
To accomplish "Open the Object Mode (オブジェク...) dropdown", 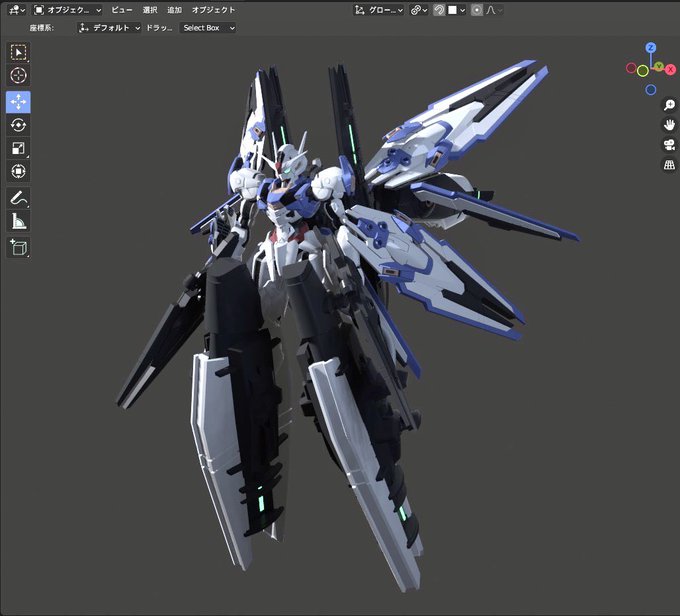I will point(68,10).
